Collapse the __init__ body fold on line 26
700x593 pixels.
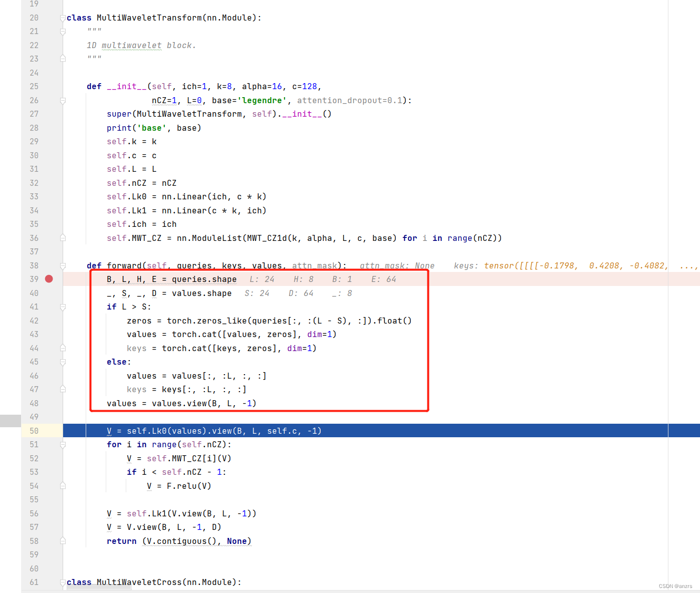63,101
